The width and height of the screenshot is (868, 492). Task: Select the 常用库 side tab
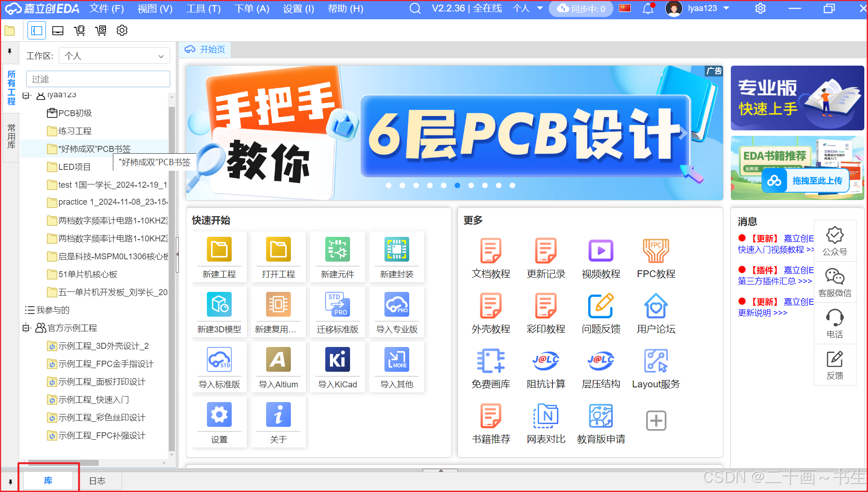pos(11,136)
